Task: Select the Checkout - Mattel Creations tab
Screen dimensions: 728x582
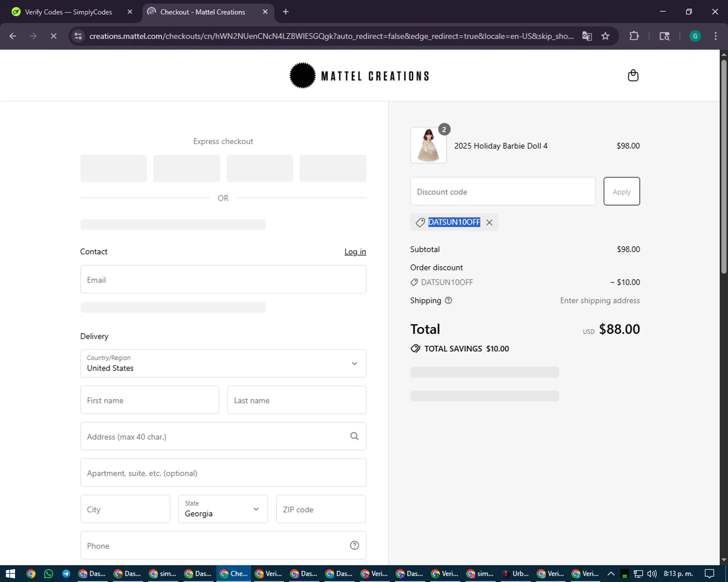Action: click(208, 12)
